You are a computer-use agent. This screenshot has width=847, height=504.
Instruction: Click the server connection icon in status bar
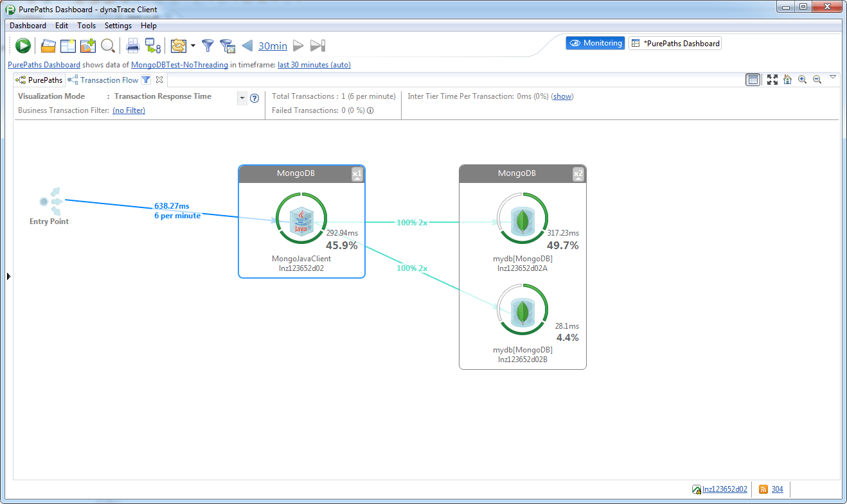[x=697, y=489]
